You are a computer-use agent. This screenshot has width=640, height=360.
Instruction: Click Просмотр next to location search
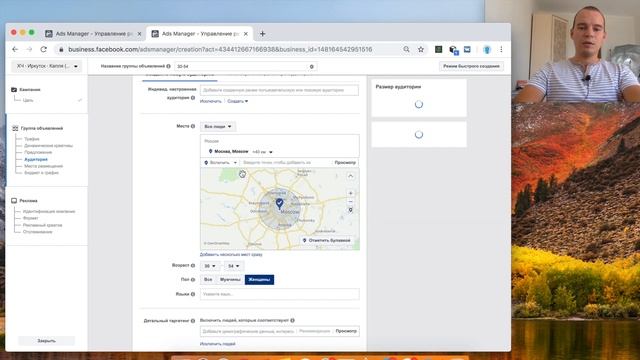coord(345,162)
